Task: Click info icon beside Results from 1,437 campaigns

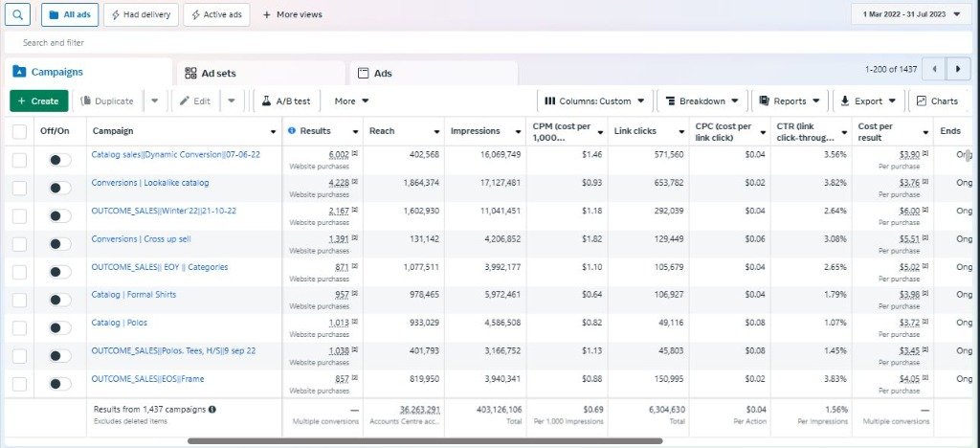Action: tap(212, 410)
